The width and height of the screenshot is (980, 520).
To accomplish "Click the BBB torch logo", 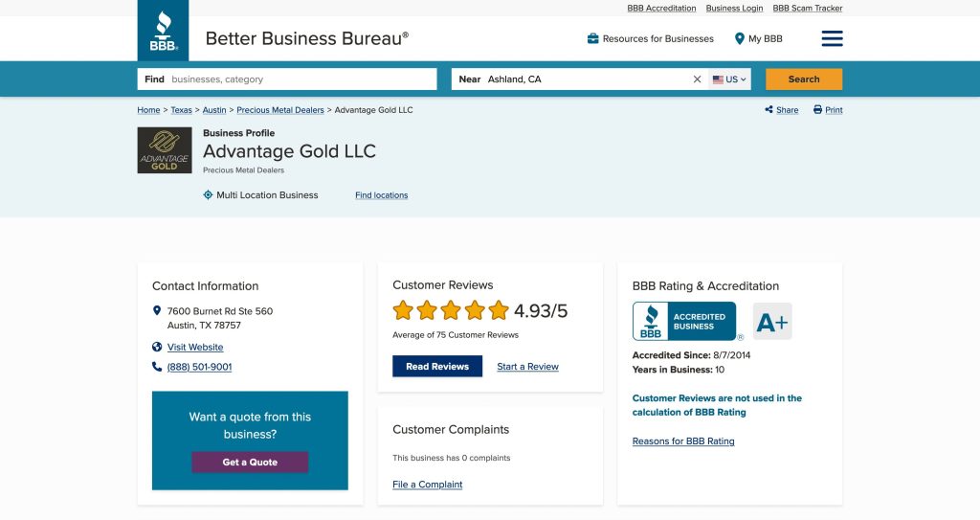I will coord(163,31).
